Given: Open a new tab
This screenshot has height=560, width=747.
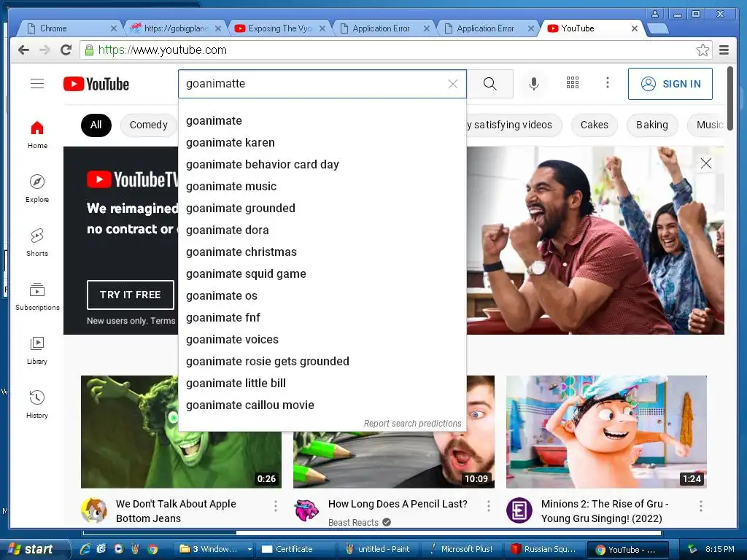Looking at the screenshot, I should 657,28.
